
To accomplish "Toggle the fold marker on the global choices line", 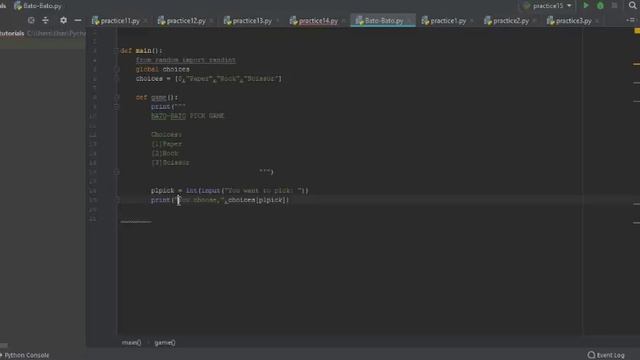I will point(117,69).
